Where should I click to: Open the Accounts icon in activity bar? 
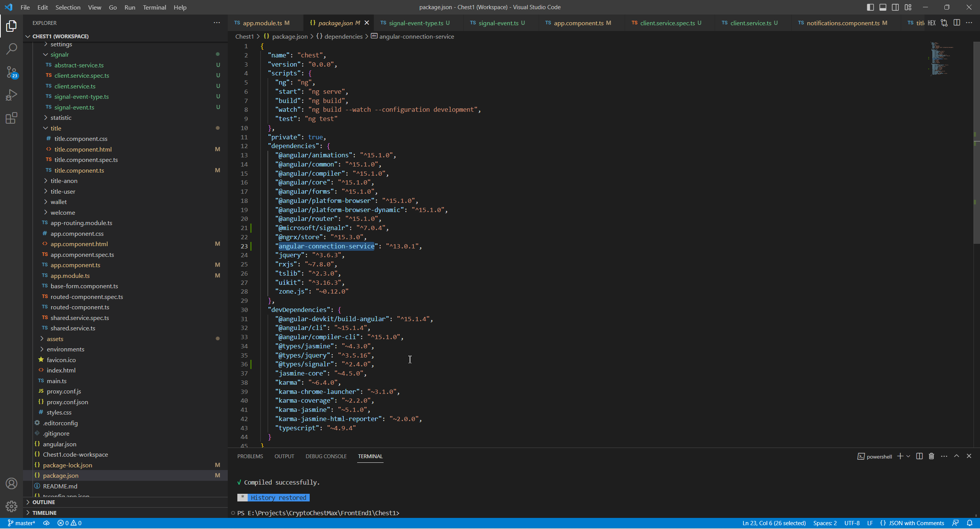tap(11, 483)
